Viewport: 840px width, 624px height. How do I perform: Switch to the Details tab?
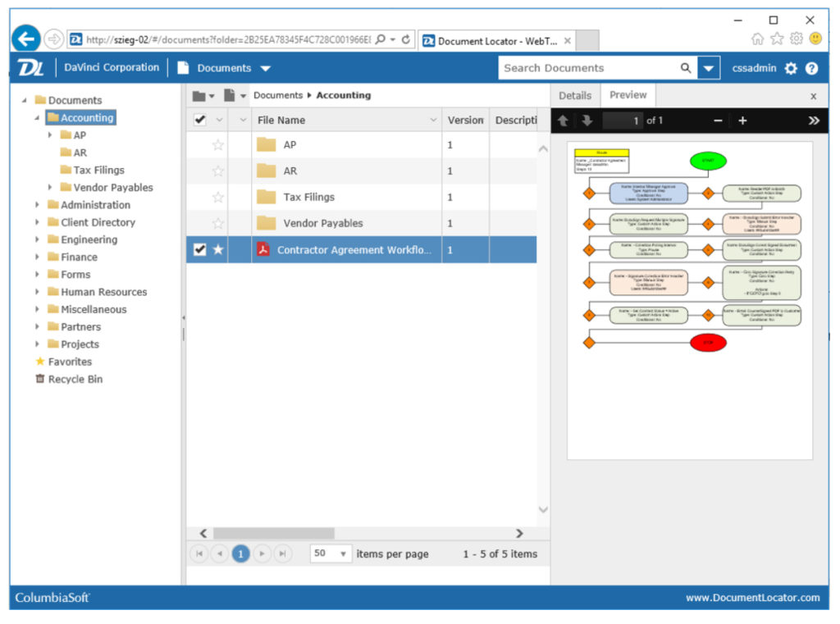point(575,95)
